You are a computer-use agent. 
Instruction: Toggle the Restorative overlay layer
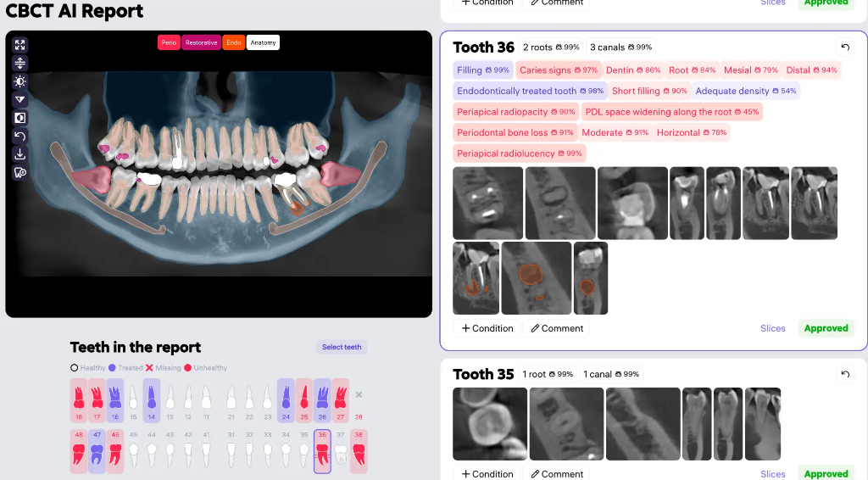point(201,42)
